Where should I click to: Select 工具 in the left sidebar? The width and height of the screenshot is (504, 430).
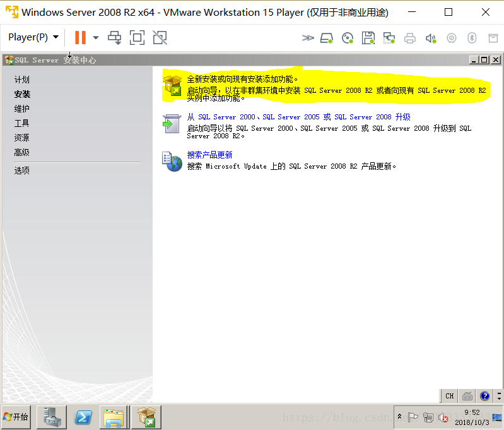coord(22,123)
